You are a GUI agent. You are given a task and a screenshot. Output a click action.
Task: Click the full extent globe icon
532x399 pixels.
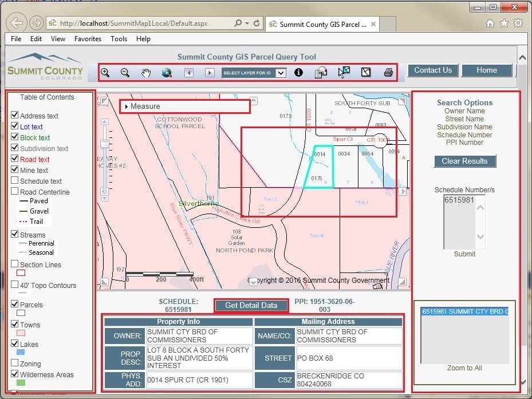pyautogui.click(x=167, y=73)
